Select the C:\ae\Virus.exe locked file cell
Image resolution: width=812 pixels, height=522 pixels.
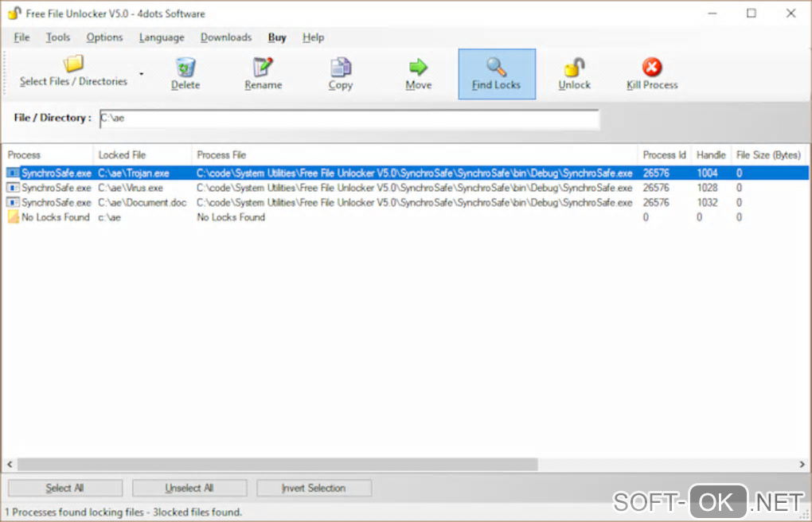tap(131, 188)
